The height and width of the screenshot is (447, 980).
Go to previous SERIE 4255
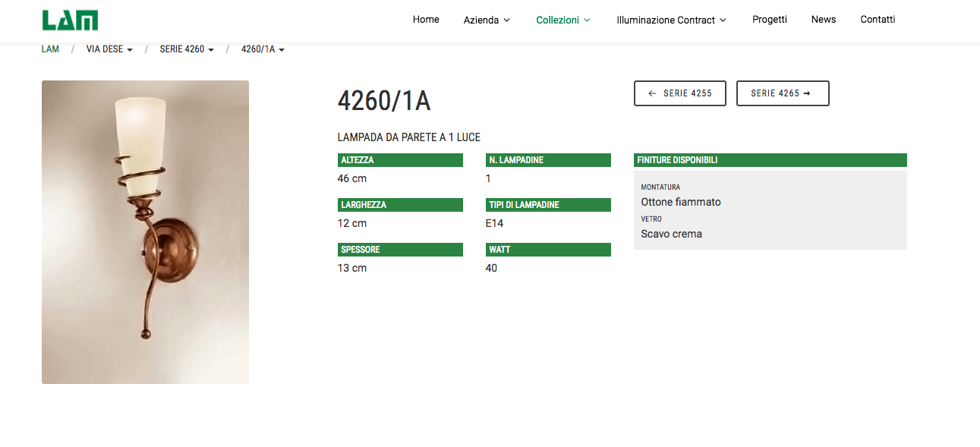point(679,93)
